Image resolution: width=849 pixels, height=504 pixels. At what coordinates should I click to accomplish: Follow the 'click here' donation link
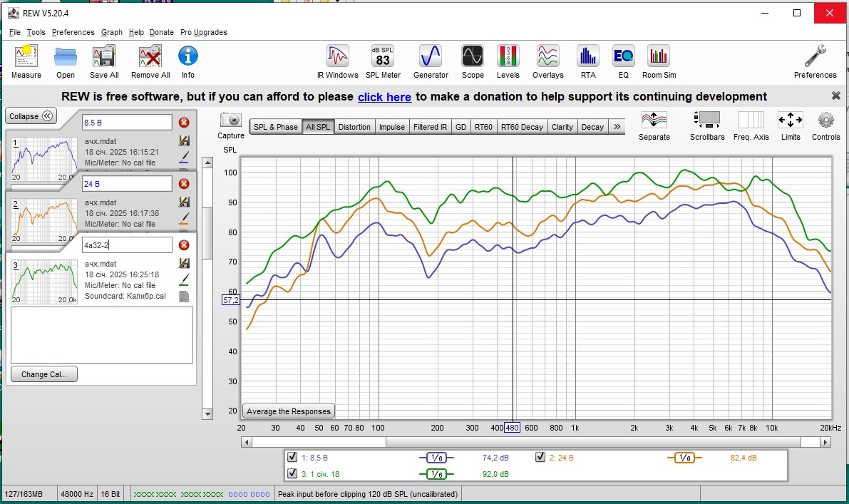(x=384, y=96)
